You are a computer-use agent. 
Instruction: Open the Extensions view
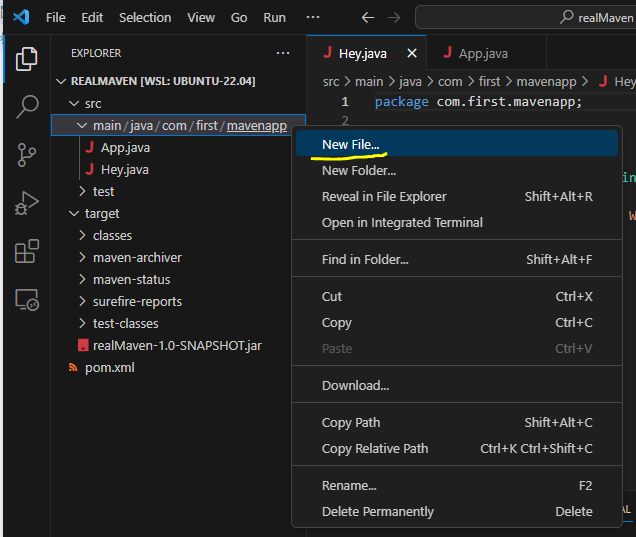pos(27,251)
